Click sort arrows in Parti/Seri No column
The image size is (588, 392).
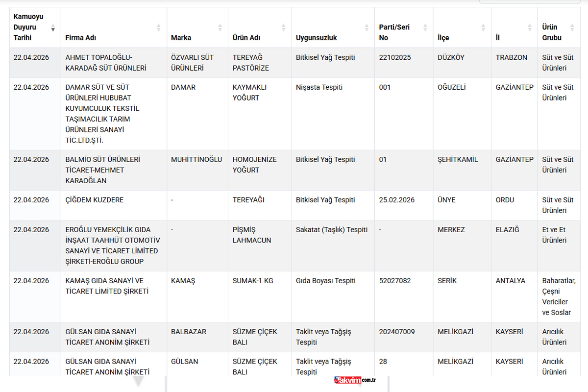425,27
